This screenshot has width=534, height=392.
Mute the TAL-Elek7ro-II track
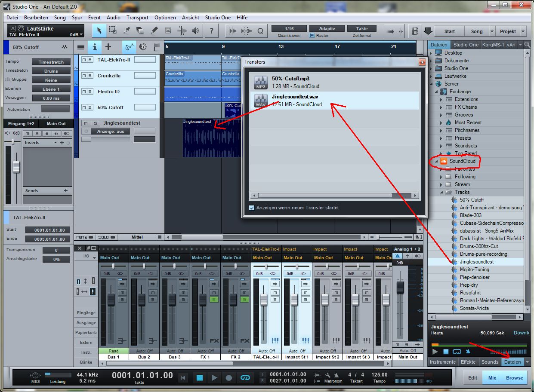pyautogui.click(x=84, y=60)
